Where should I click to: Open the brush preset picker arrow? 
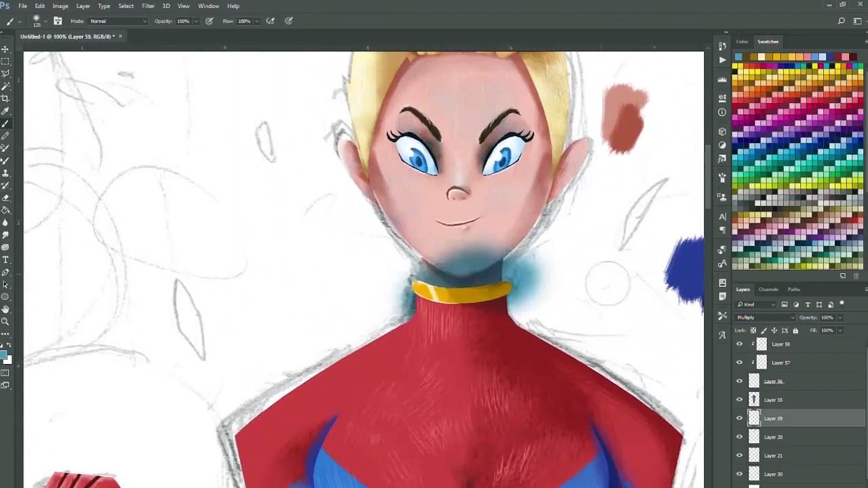[47, 21]
